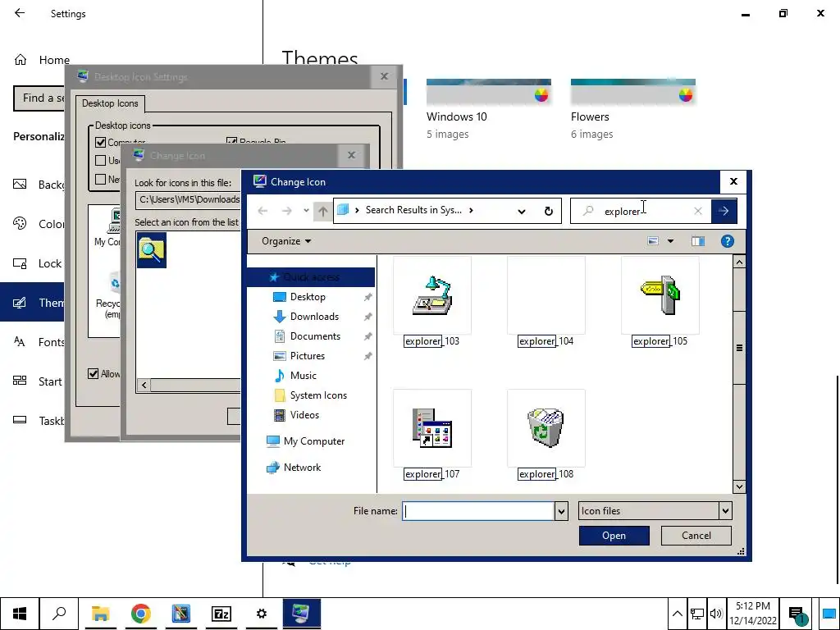Click the explorer search box
Viewport: 840px width, 630px height.
point(641,211)
